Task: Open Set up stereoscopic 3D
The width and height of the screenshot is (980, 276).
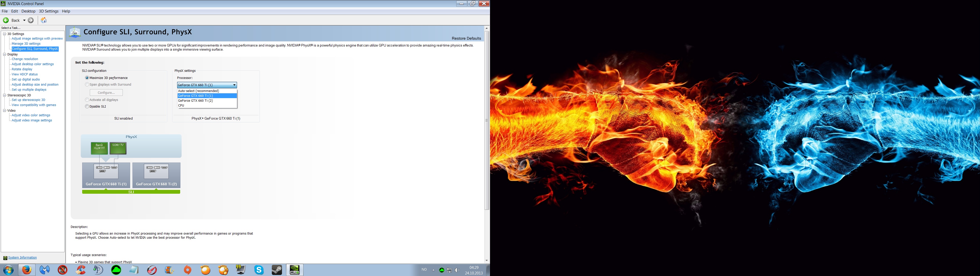Action: pyautogui.click(x=28, y=100)
